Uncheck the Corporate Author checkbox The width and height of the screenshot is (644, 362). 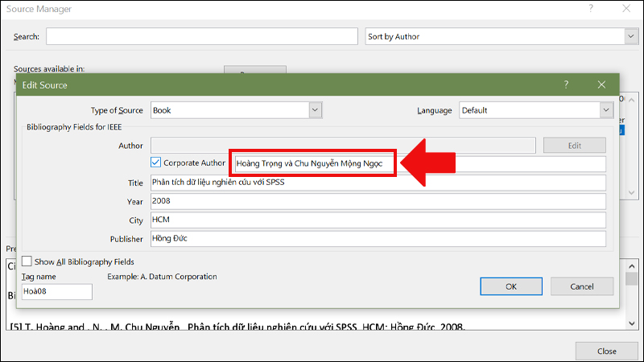pos(156,163)
